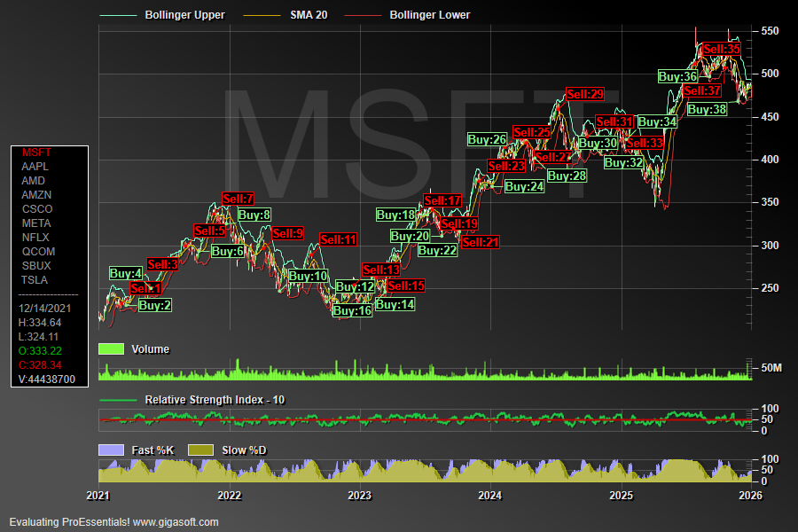Click the Sell:23 annotation marker
The image size is (798, 532).
pos(506,166)
